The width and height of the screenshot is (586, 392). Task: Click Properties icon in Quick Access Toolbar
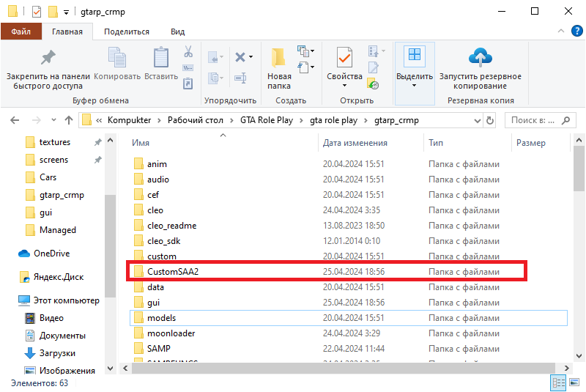tap(36, 12)
